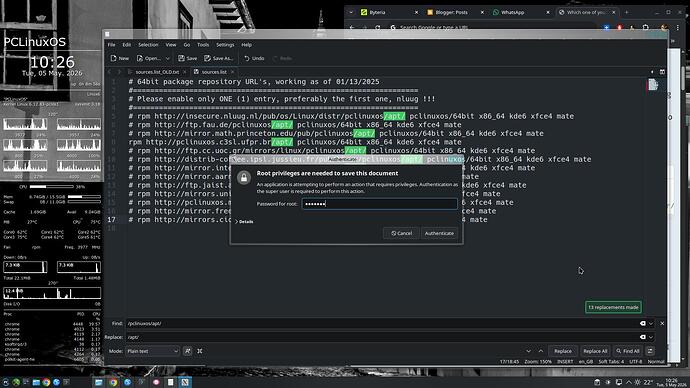Viewport: 690px width, 388px height.
Task: Open the en_GB dictionary selector
Action: [x=586, y=362]
